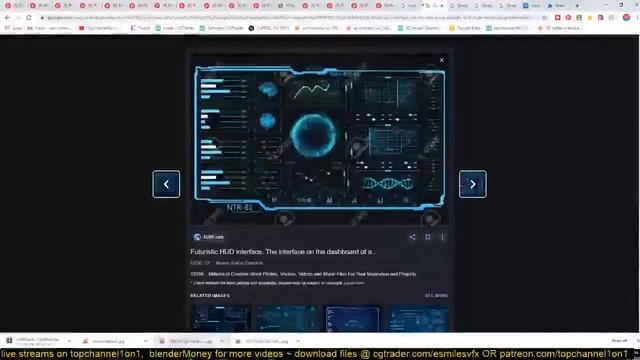Click the 'See more' related images link

coord(436,296)
